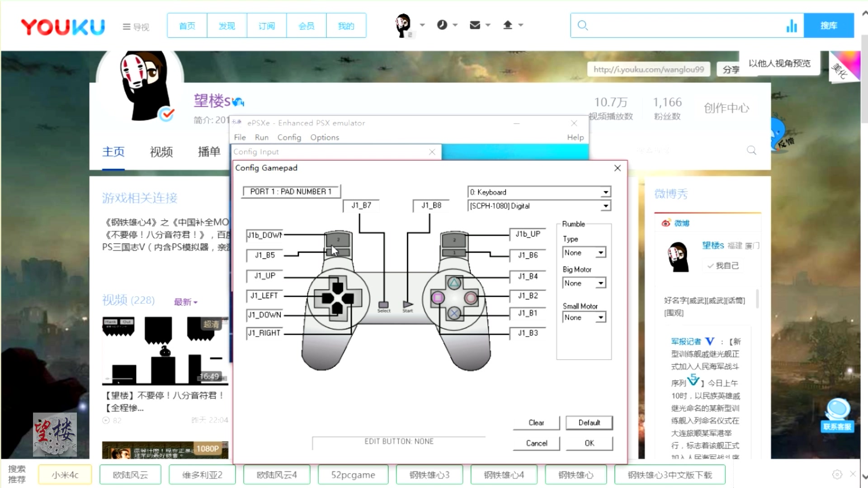Open the Youku messages envelope icon
The width and height of the screenshot is (868, 488).
pos(475,25)
